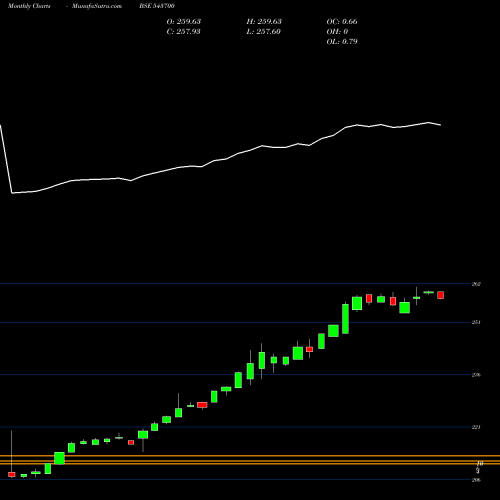Select the 'BSE 543700' symbol text
The height and width of the screenshot is (500, 500).
pos(157,6)
